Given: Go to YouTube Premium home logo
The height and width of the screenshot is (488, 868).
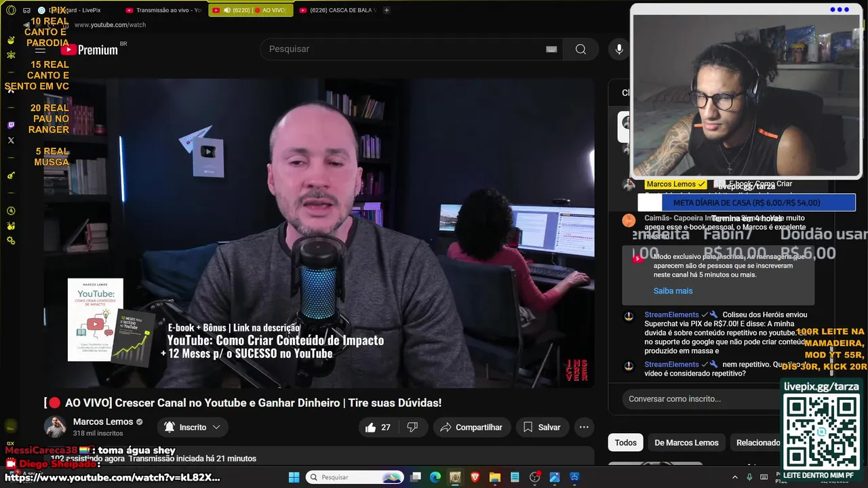Looking at the screenshot, I should pyautogui.click(x=90, y=49).
